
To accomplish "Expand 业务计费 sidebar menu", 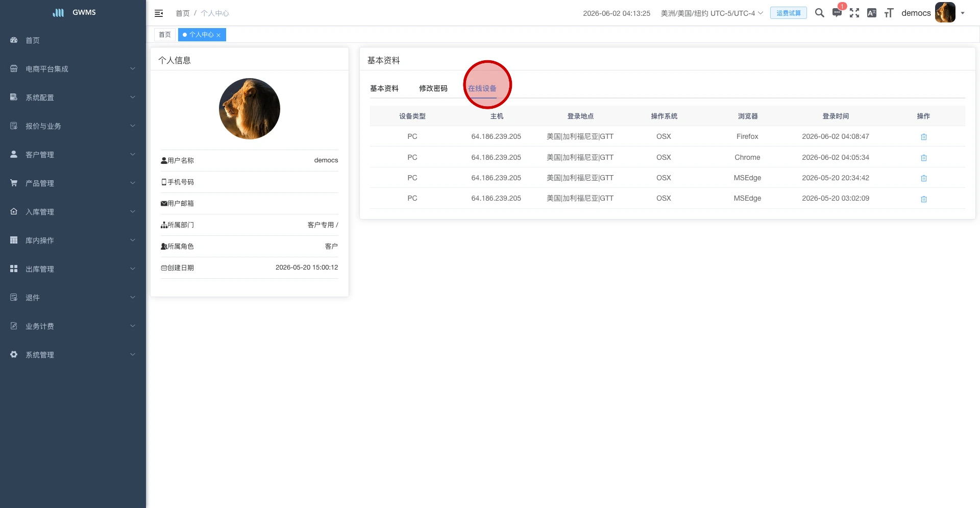I will pos(73,326).
